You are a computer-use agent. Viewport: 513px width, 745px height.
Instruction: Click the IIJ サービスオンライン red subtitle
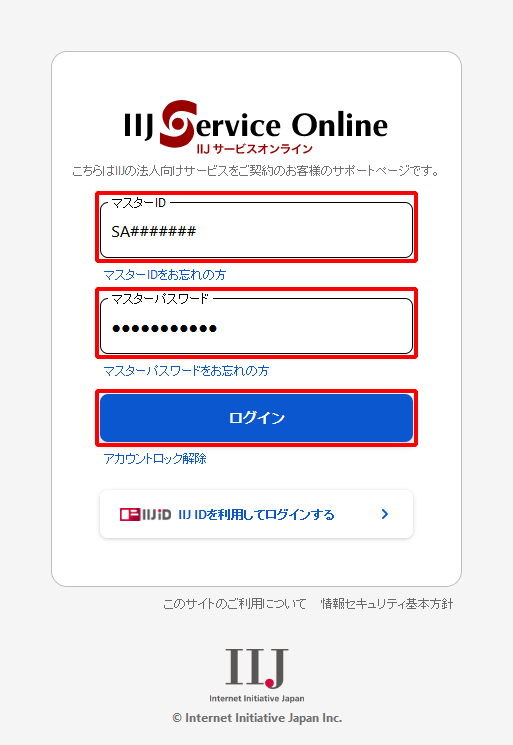(255, 149)
